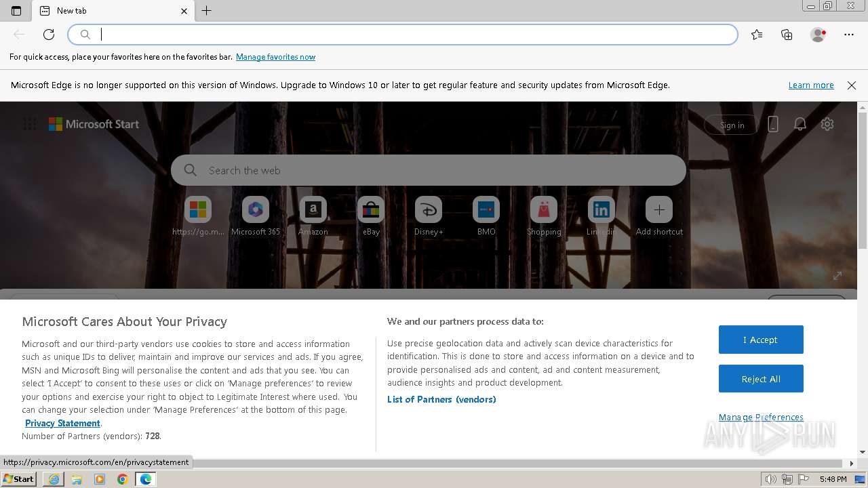Image resolution: width=868 pixels, height=488 pixels.
Task: Open the page settings gear
Action: click(827, 124)
